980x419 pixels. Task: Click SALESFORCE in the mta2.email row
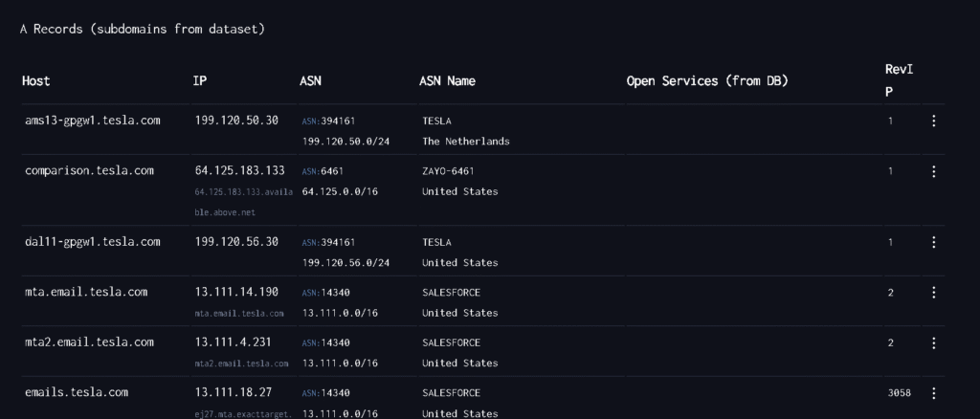(x=452, y=342)
